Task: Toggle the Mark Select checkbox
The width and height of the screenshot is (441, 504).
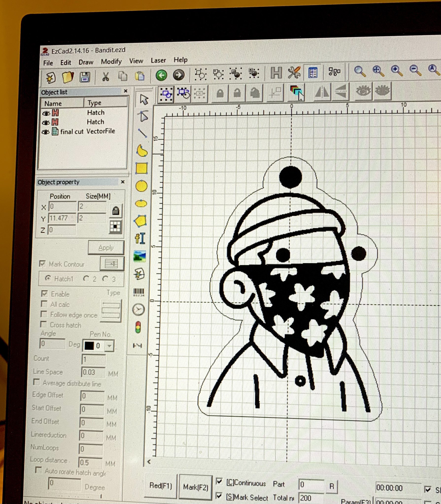Action: pyautogui.click(x=219, y=496)
